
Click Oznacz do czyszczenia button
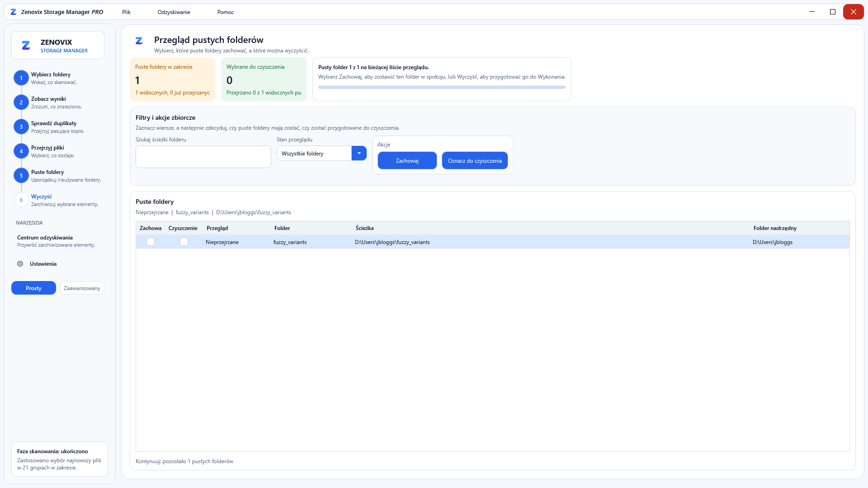coord(475,160)
